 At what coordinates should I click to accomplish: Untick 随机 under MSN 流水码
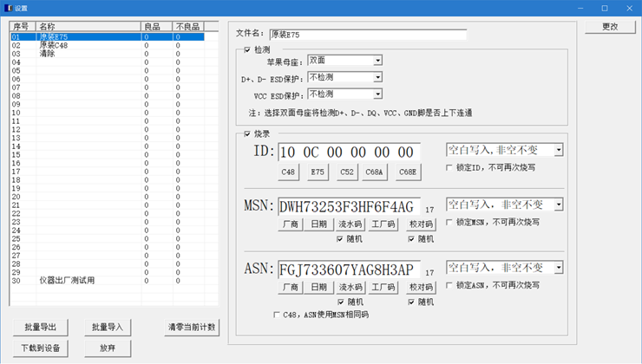click(341, 238)
